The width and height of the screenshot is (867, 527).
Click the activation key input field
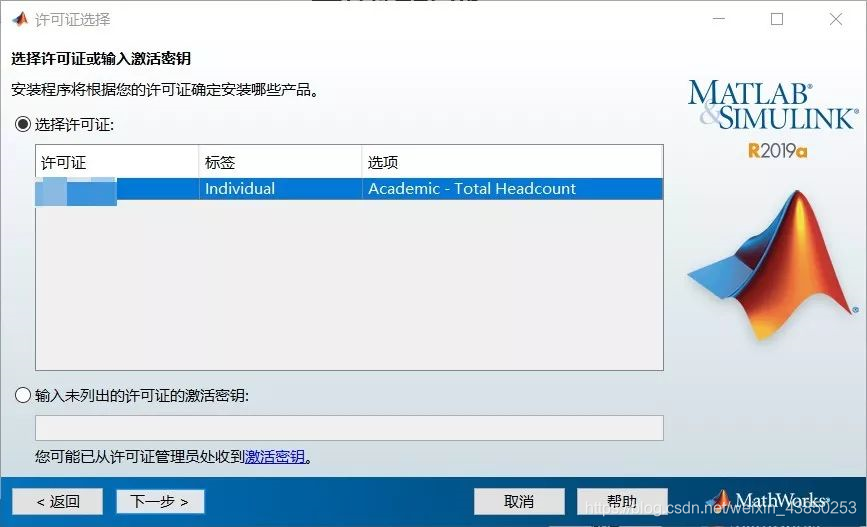tap(349, 428)
